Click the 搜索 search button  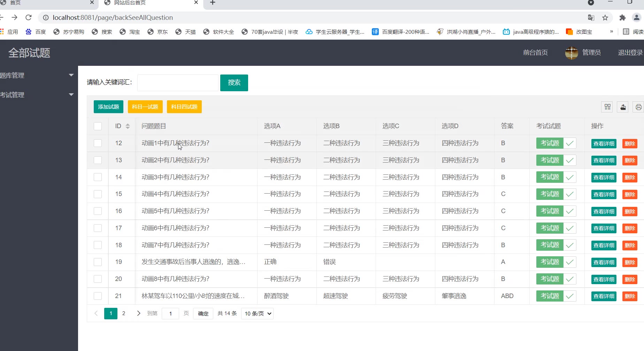point(234,83)
